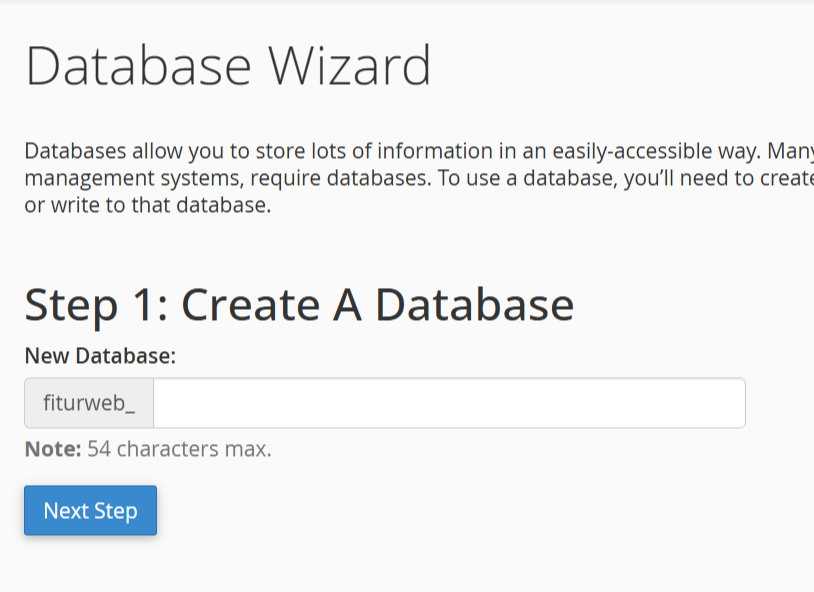The width and height of the screenshot is (814, 592).
Task: Click inside the New Database text field
Action: (440, 402)
